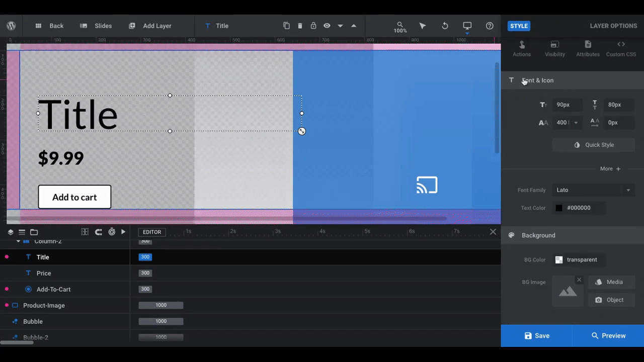Remove BG image with the X
The image size is (644, 362).
(579, 280)
